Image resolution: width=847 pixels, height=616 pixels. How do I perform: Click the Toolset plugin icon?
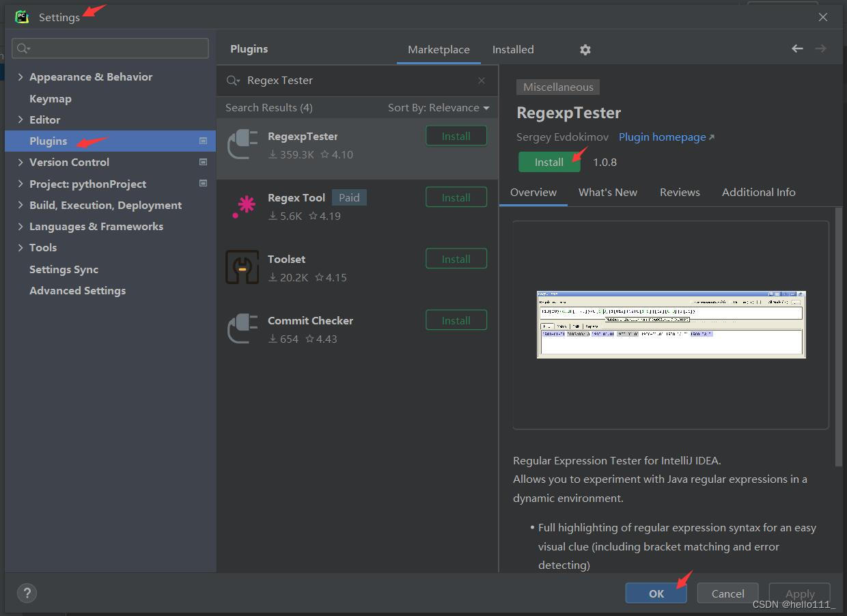coord(242,267)
